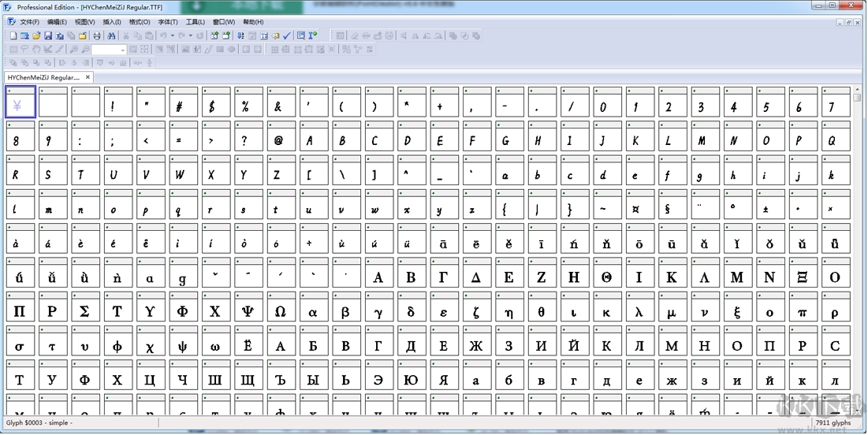Open a font file with folder icon
The image size is (868, 435).
[x=36, y=36]
